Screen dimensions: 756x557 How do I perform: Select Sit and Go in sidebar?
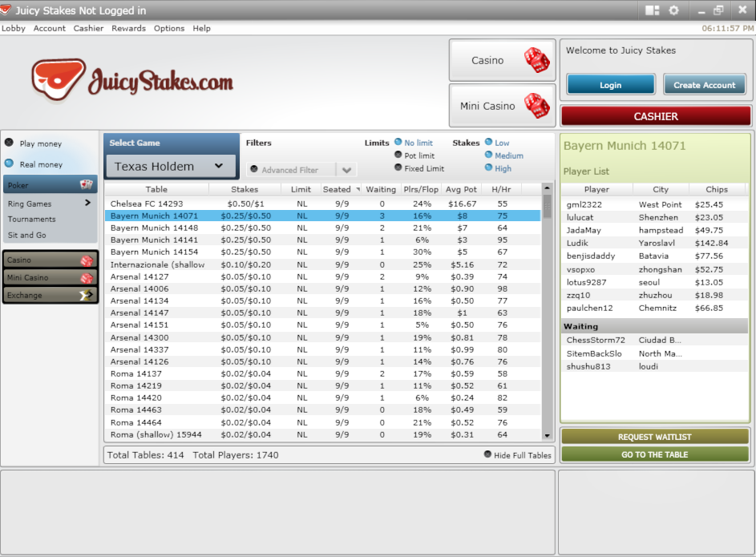(x=27, y=235)
